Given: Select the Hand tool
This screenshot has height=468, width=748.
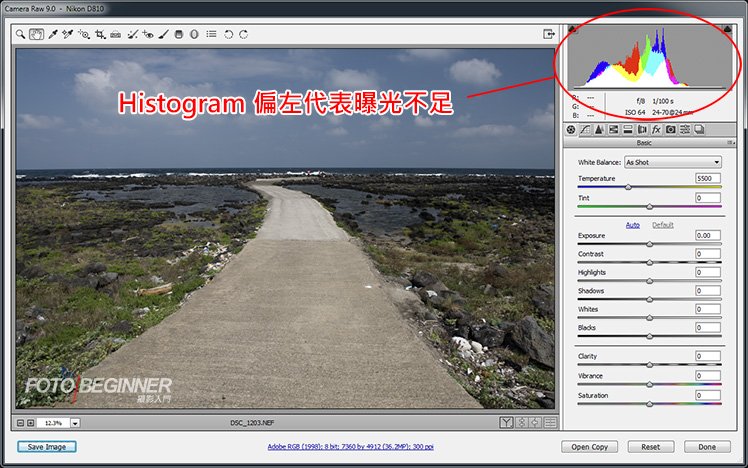Looking at the screenshot, I should point(36,34).
